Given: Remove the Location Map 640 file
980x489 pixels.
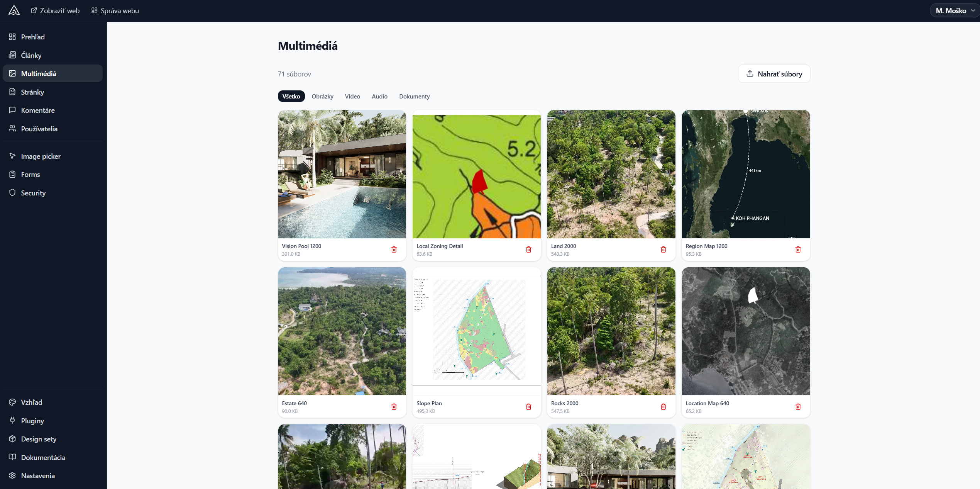Looking at the screenshot, I should 798,407.
